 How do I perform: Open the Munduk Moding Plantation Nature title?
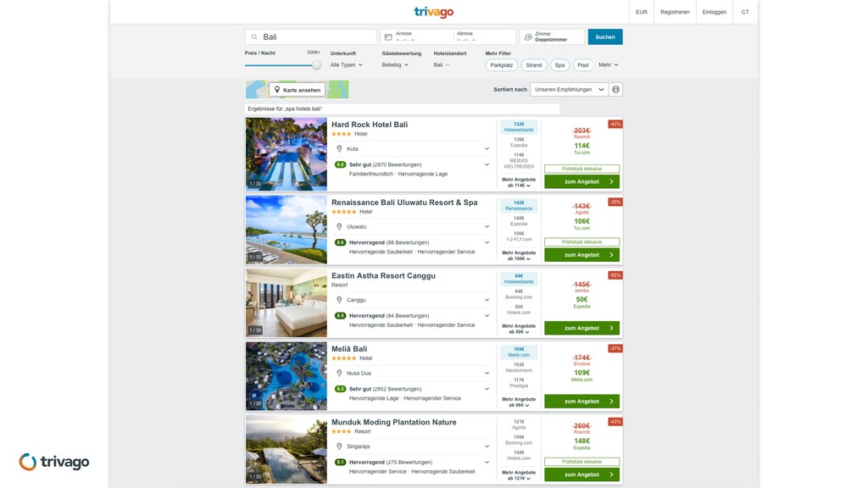coord(393,422)
